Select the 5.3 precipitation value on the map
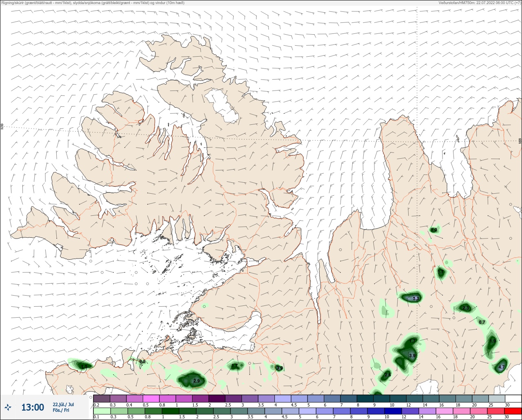This screenshot has height=420, width=522. [416, 299]
